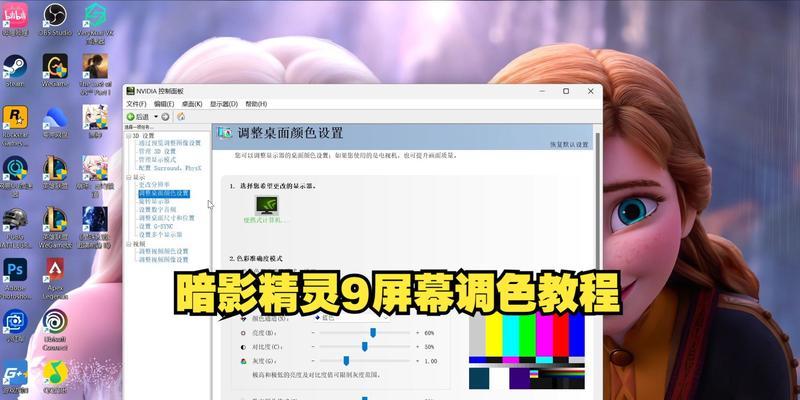Open the 帮助(H) menu

256,104
